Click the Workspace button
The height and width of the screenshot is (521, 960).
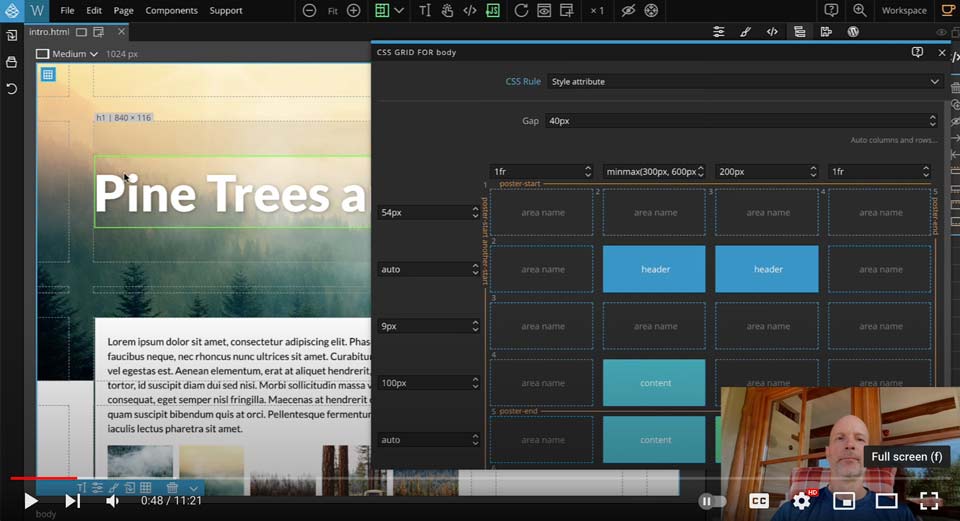tap(903, 11)
